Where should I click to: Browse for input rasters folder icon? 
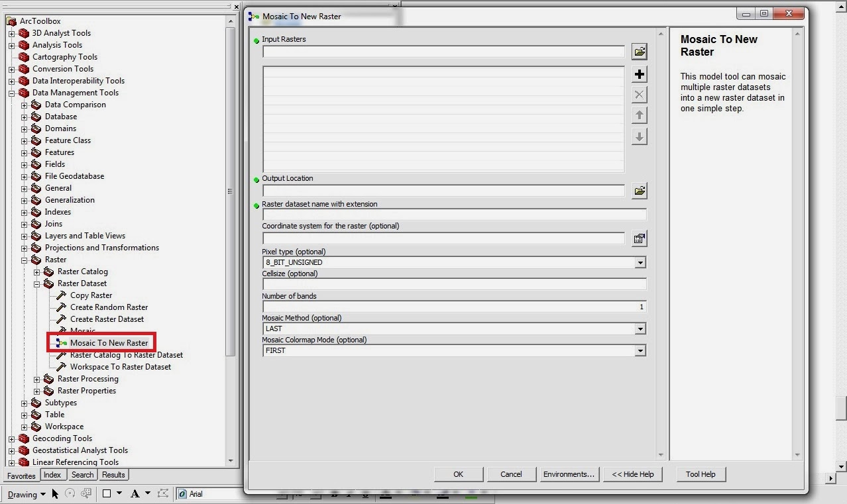point(639,52)
